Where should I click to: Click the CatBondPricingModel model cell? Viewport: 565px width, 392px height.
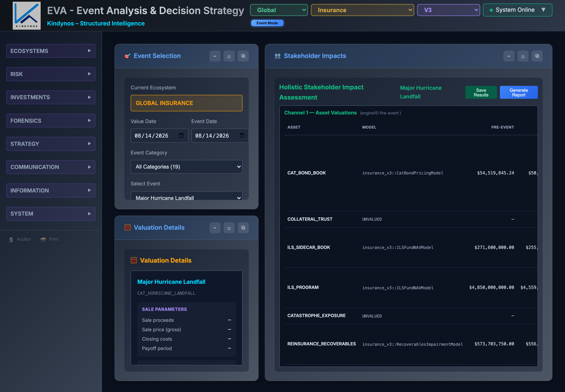[x=403, y=173]
